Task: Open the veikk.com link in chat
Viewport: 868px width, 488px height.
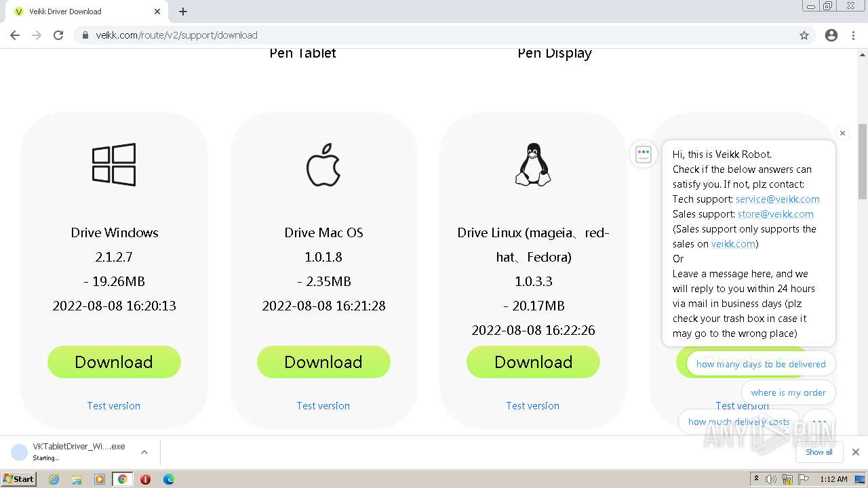Action: pyautogui.click(x=733, y=244)
